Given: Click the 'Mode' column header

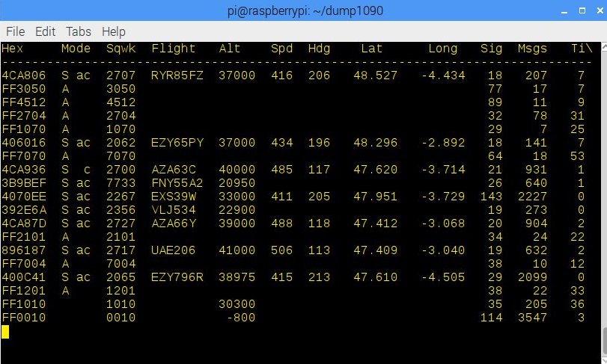Looking at the screenshot, I should [76, 49].
